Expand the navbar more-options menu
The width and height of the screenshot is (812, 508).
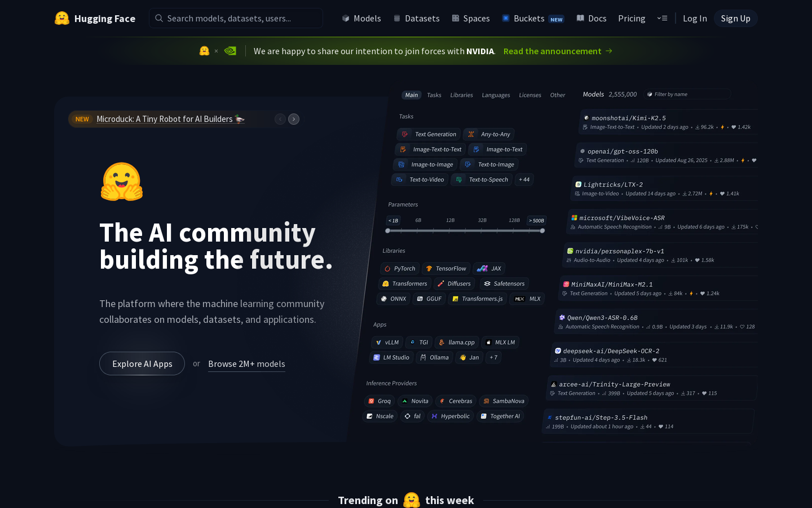pyautogui.click(x=663, y=18)
